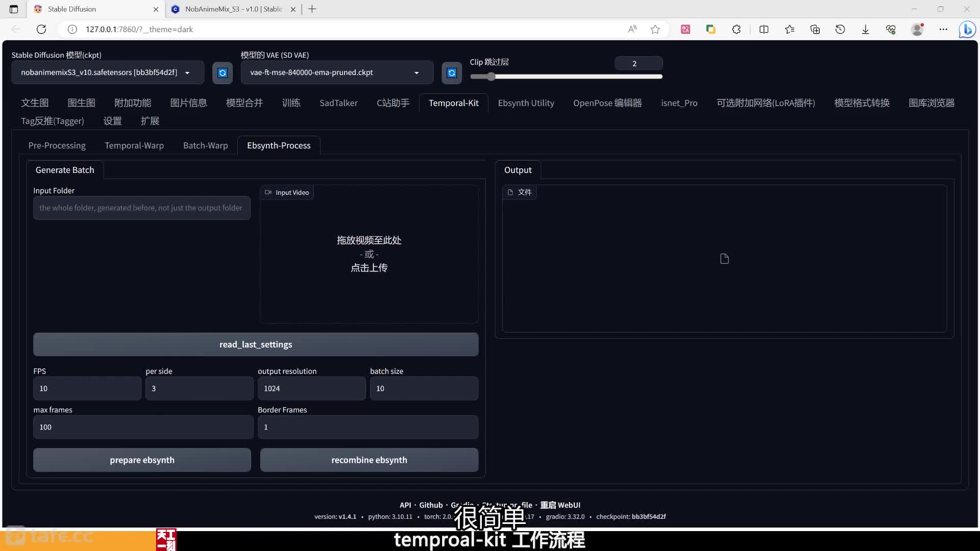The height and width of the screenshot is (551, 980).
Task: Click the Input Video upload area
Action: (369, 254)
